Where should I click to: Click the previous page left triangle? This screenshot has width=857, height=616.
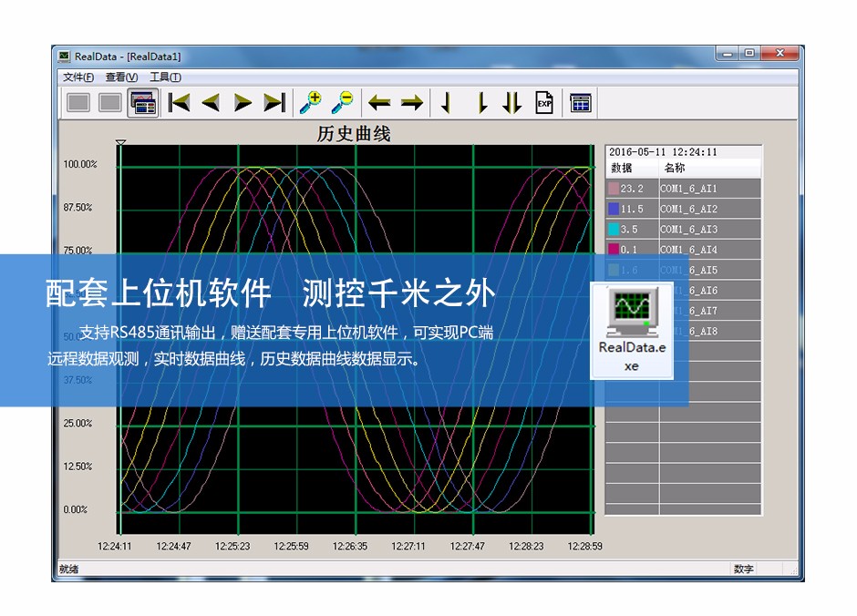point(211,103)
